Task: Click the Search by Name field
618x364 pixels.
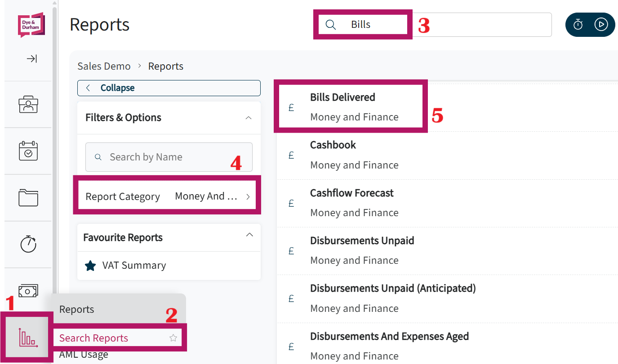Action: (x=169, y=157)
